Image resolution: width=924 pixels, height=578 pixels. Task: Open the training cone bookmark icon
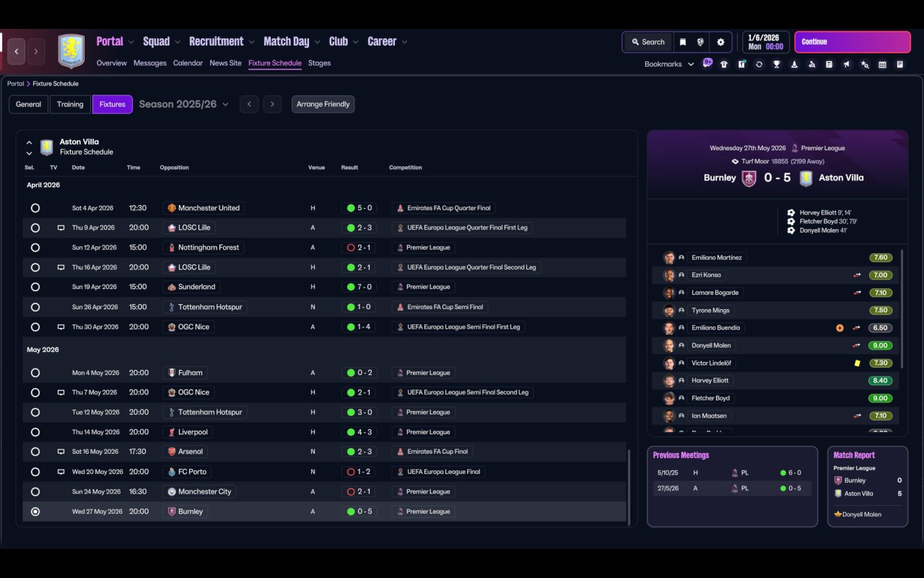point(794,64)
